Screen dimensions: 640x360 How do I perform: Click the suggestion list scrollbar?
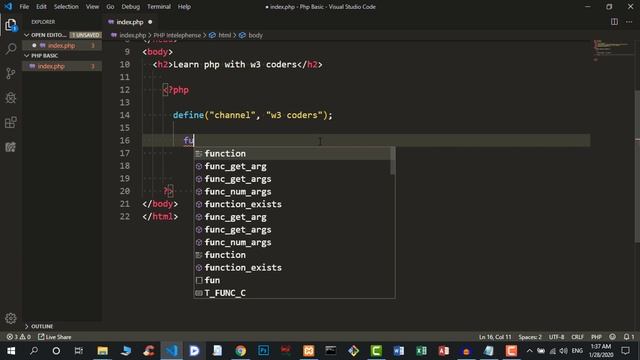[x=393, y=161]
